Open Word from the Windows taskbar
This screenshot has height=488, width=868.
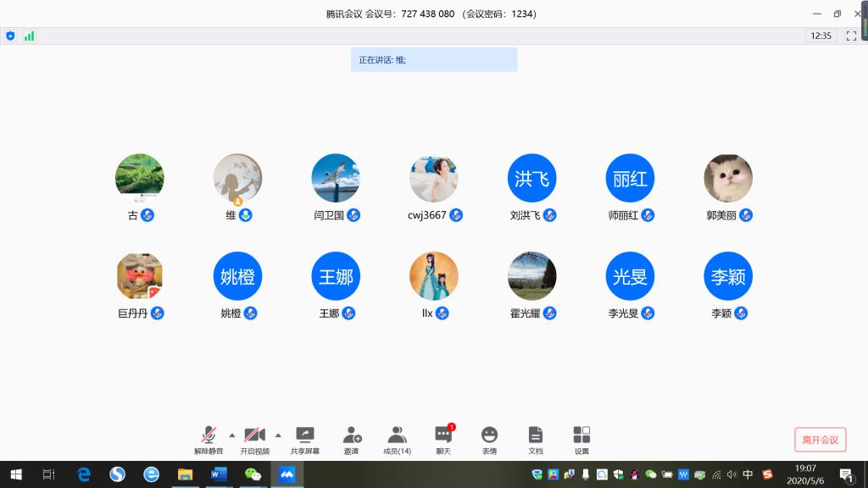219,474
